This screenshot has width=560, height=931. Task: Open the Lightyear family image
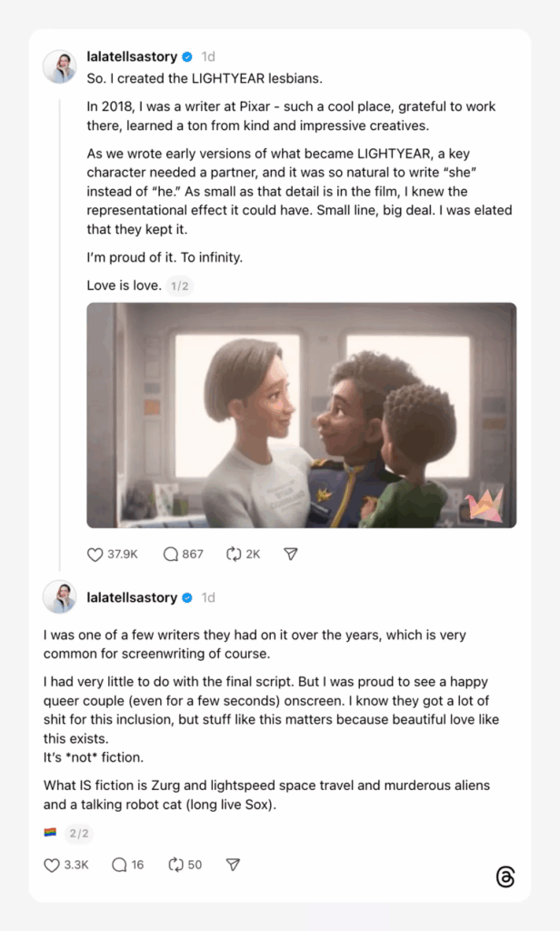tap(302, 415)
